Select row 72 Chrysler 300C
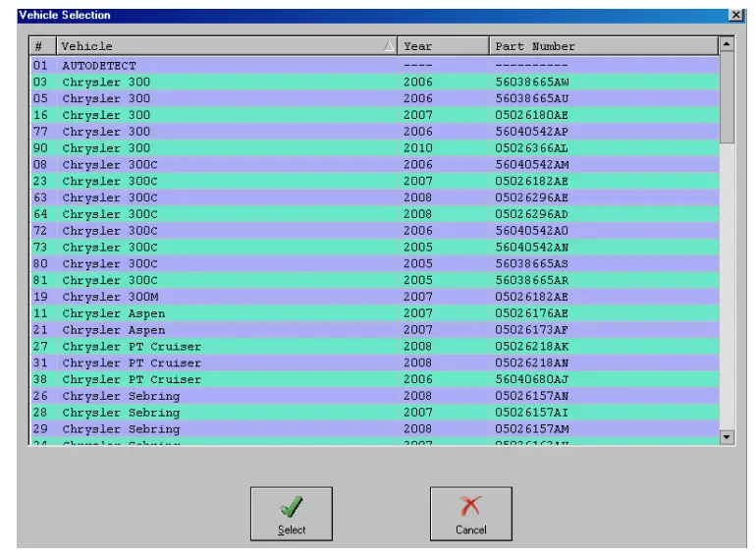 point(374,231)
